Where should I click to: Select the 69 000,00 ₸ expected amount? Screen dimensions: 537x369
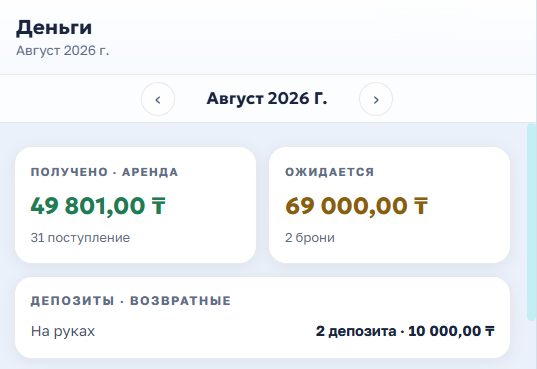[x=357, y=206]
